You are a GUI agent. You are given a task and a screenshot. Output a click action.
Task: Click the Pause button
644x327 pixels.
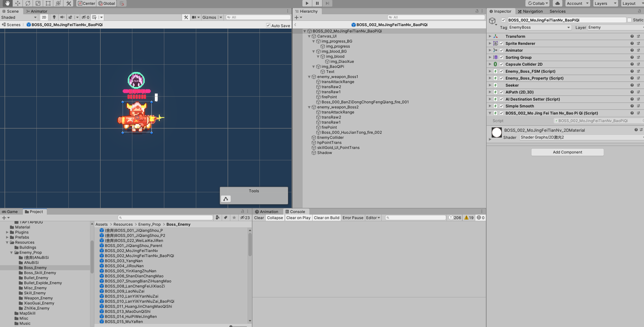click(317, 3)
